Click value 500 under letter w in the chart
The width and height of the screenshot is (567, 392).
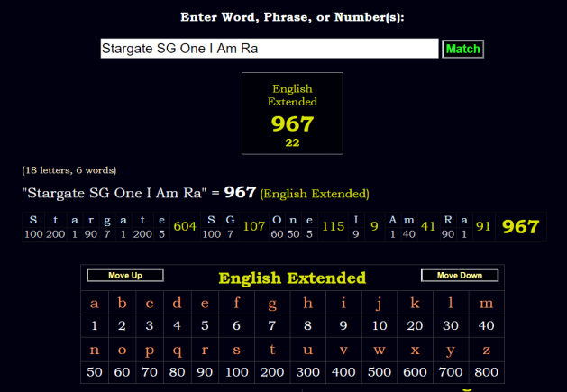click(380, 372)
